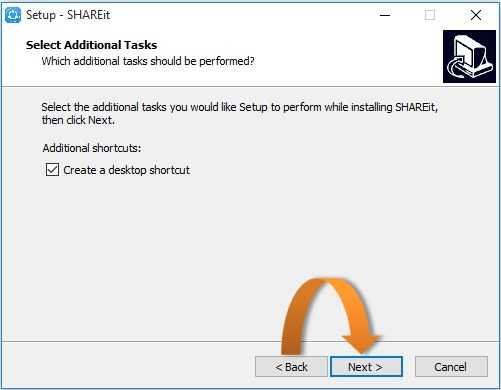Click the greyed-out maximize window button
This screenshot has height=390, width=501.
click(x=430, y=15)
